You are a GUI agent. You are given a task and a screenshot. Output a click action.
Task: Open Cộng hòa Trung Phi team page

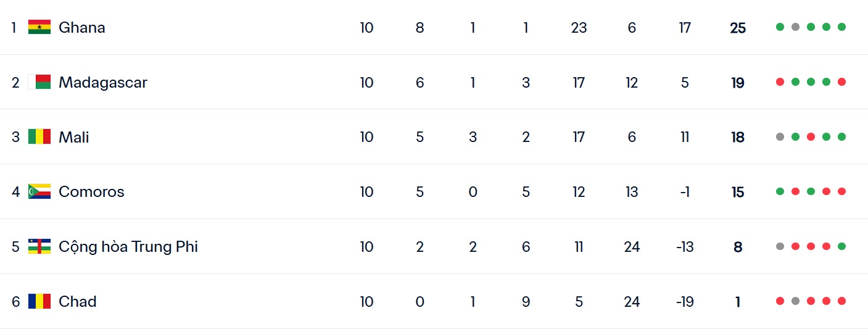pos(128,247)
